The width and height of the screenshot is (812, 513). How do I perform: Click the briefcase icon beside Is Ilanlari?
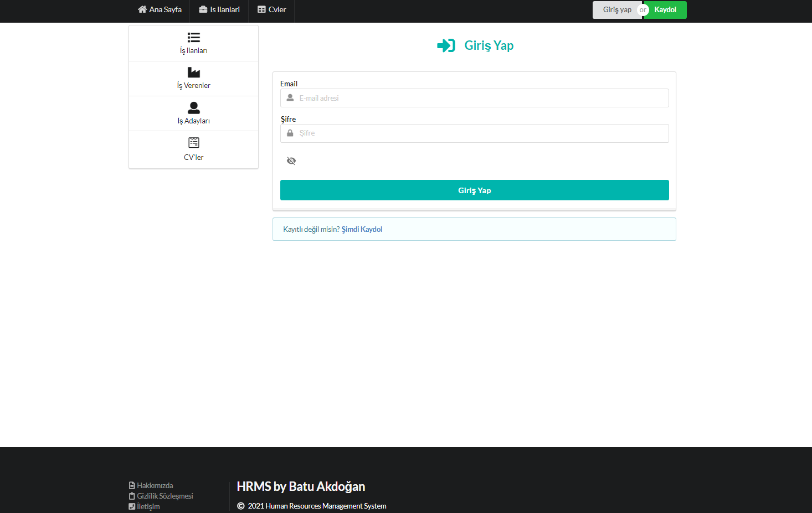point(203,9)
